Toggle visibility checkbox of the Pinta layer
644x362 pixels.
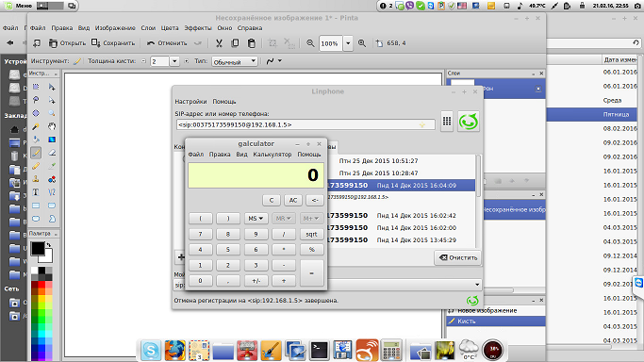point(538,89)
